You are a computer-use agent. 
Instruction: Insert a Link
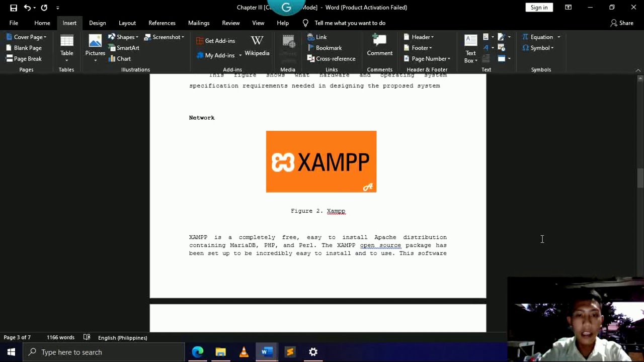click(317, 37)
